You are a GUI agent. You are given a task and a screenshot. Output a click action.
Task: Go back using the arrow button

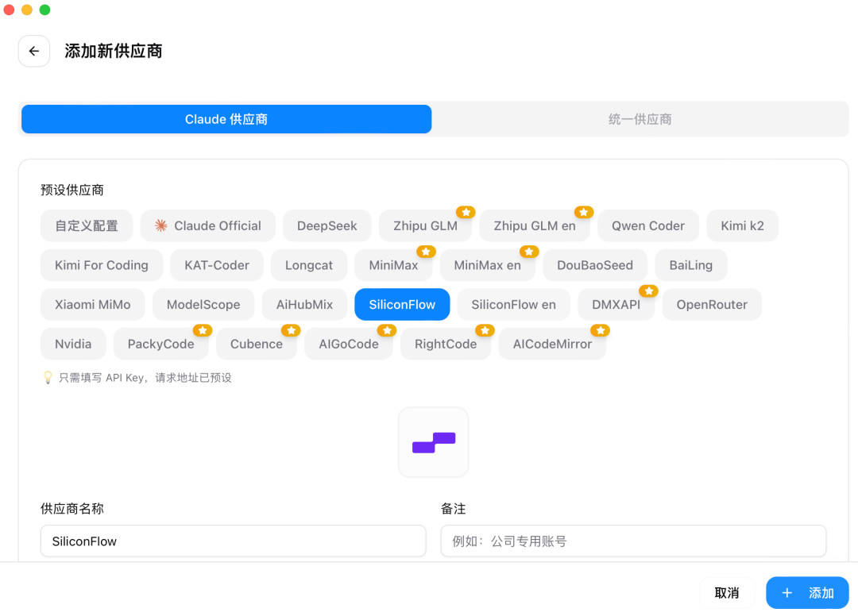coord(34,51)
